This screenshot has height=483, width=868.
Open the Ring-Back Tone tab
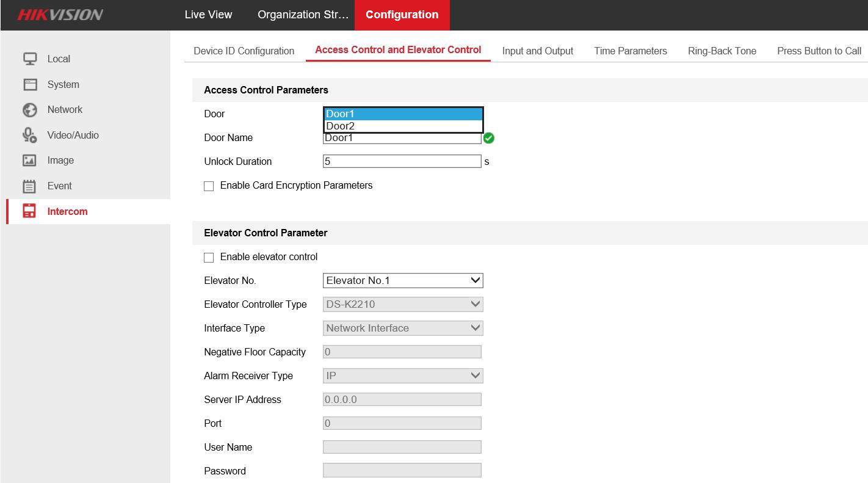point(722,51)
